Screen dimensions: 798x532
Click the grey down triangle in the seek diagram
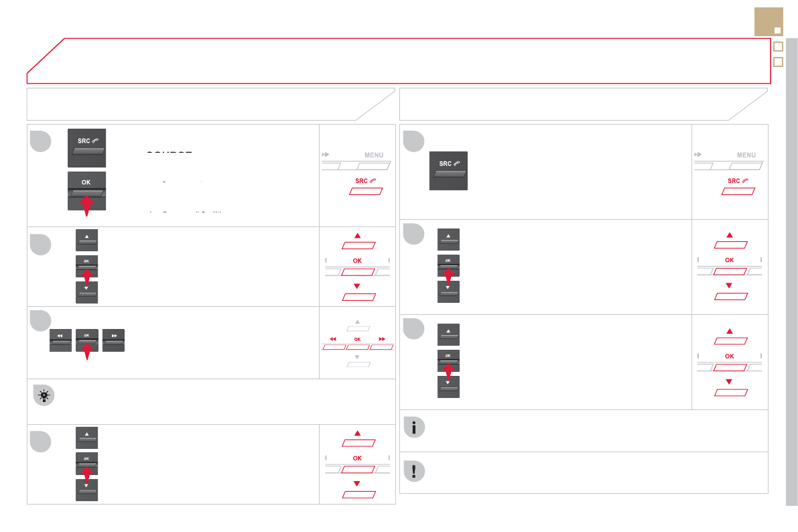357,357
